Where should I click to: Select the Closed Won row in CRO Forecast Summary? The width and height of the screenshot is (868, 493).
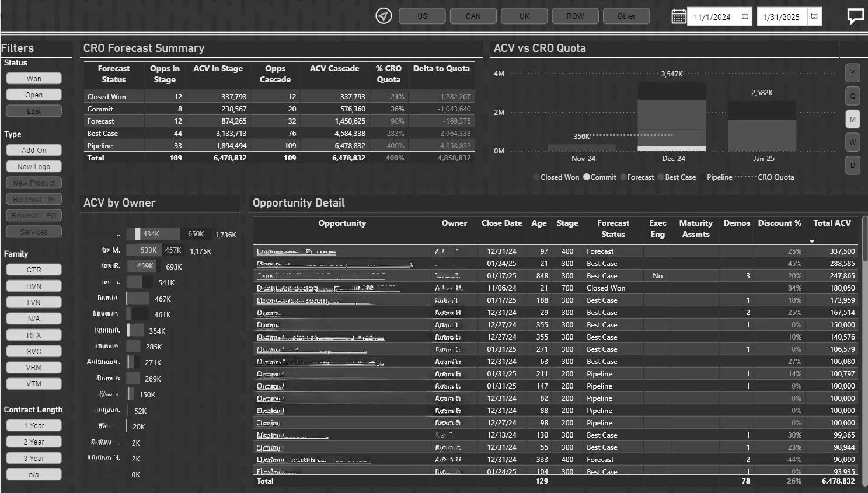(x=279, y=97)
